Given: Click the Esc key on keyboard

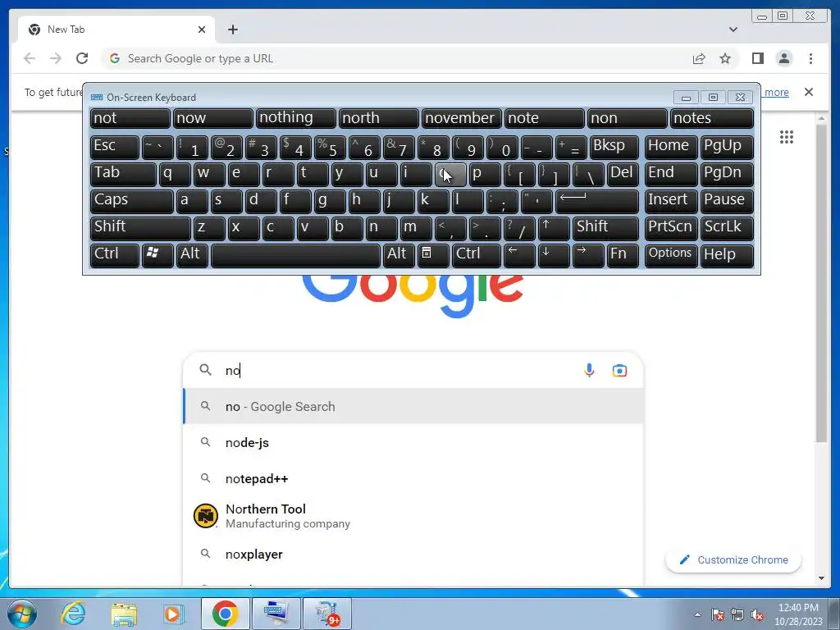Looking at the screenshot, I should [115, 146].
